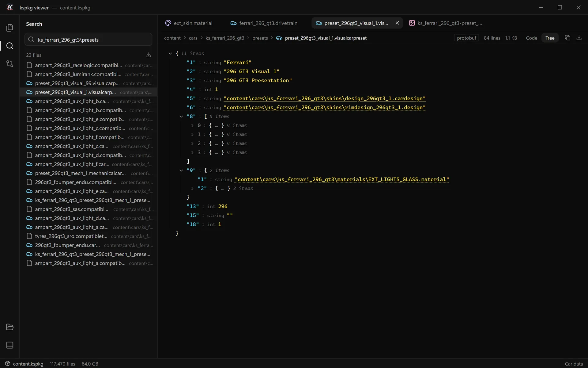Click the "Ferrari" string value
The width and height of the screenshot is (588, 368).
[x=238, y=63]
